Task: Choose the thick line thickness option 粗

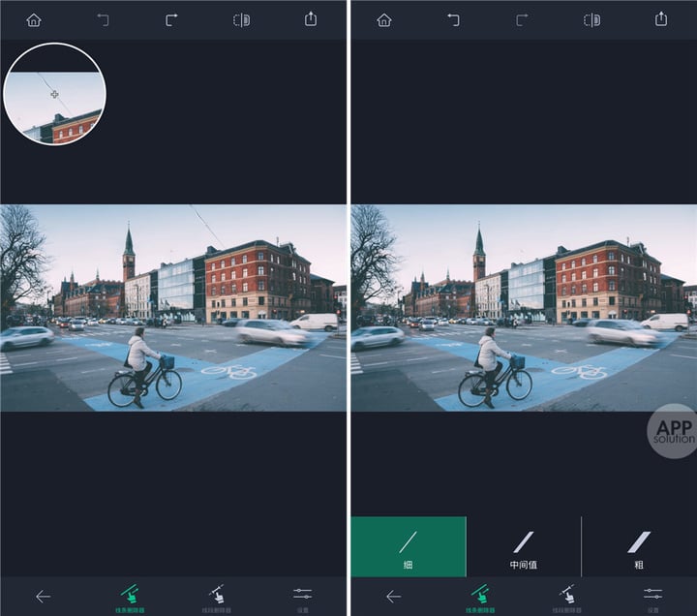Action: 639,547
